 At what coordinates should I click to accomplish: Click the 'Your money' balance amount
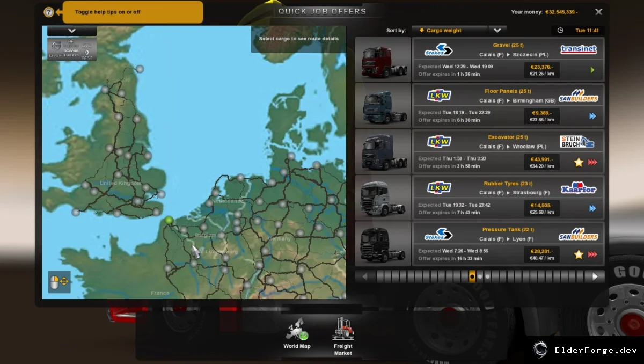click(561, 12)
